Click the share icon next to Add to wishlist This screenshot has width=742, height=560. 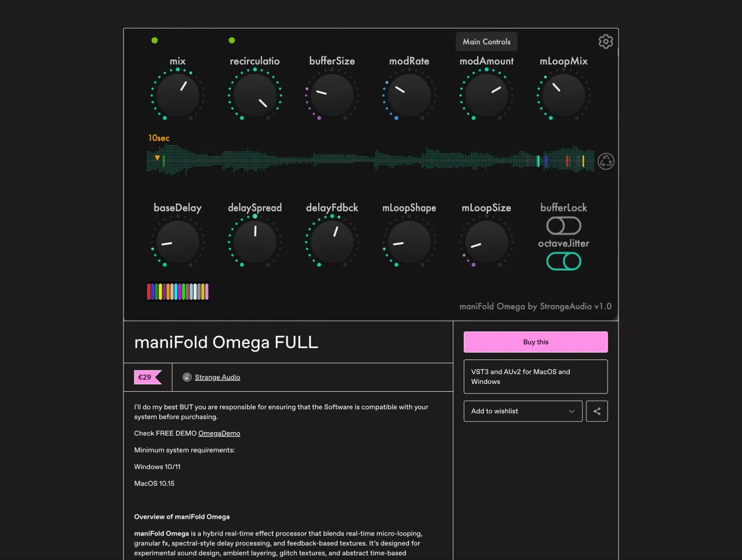click(x=596, y=411)
